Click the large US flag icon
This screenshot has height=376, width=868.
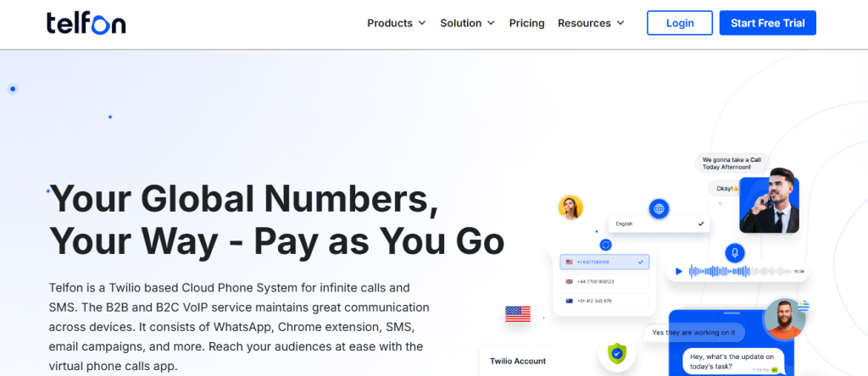coord(517,313)
